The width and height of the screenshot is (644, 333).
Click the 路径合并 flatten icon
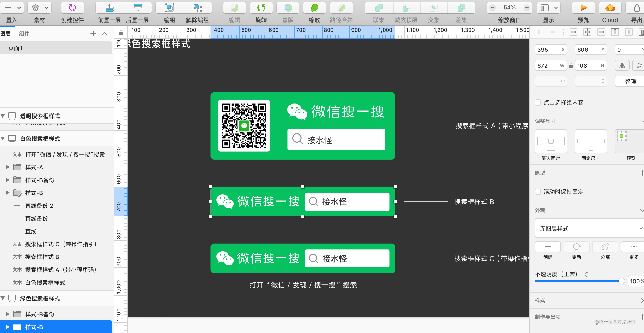(x=341, y=8)
